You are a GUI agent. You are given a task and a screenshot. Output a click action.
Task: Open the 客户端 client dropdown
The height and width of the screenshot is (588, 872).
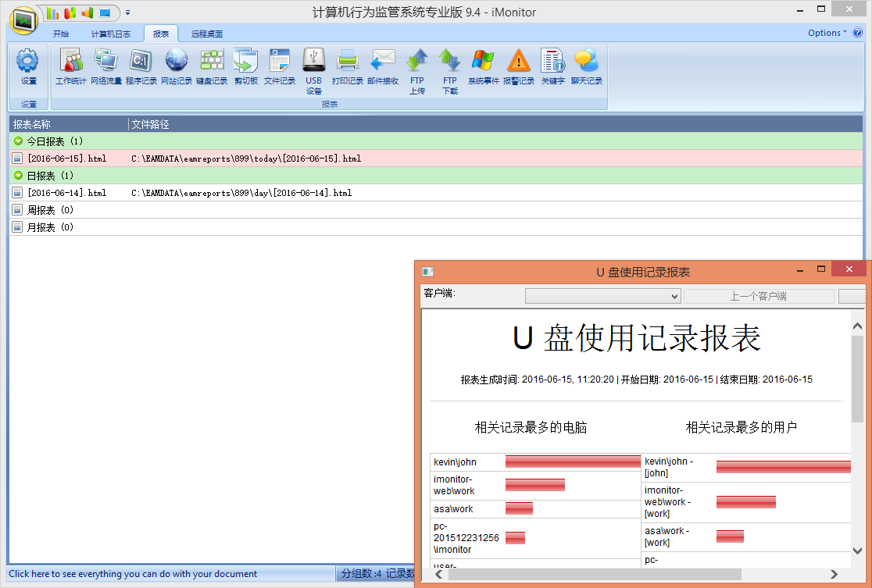point(602,297)
